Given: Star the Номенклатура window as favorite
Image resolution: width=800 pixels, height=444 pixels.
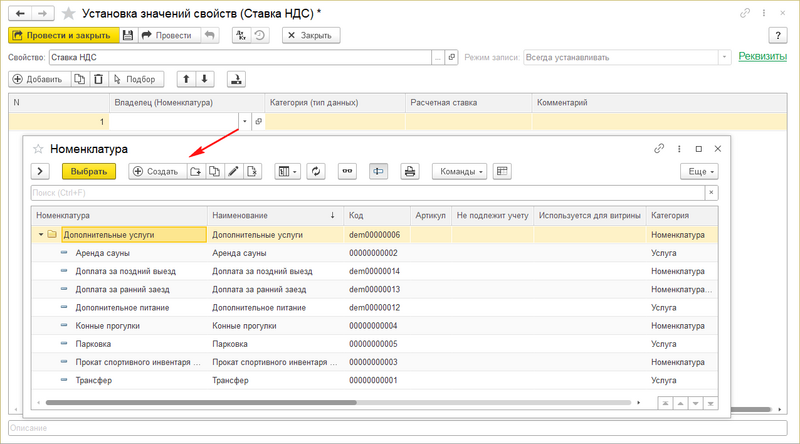Looking at the screenshot, I should tap(39, 148).
